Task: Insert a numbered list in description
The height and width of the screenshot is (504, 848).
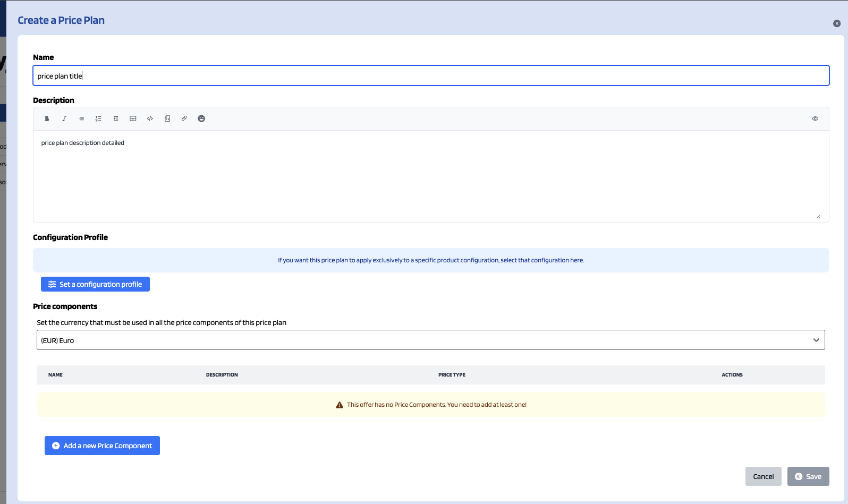Action: pyautogui.click(x=98, y=118)
